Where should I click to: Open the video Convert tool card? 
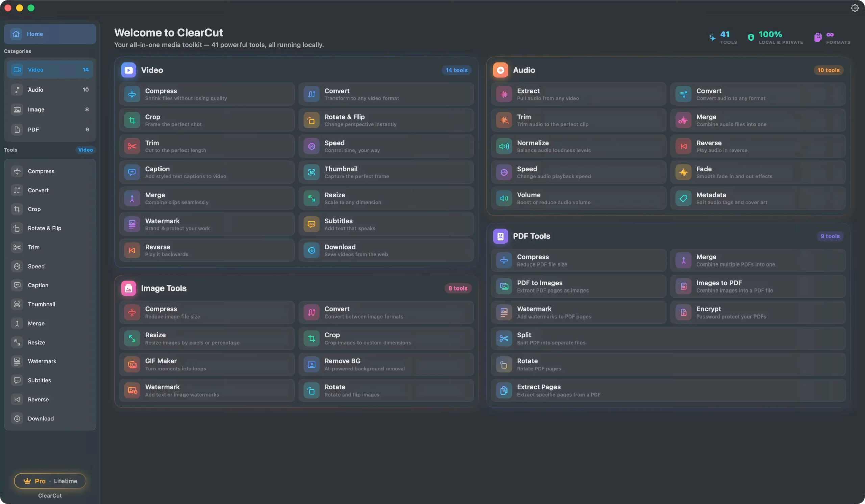(x=386, y=94)
